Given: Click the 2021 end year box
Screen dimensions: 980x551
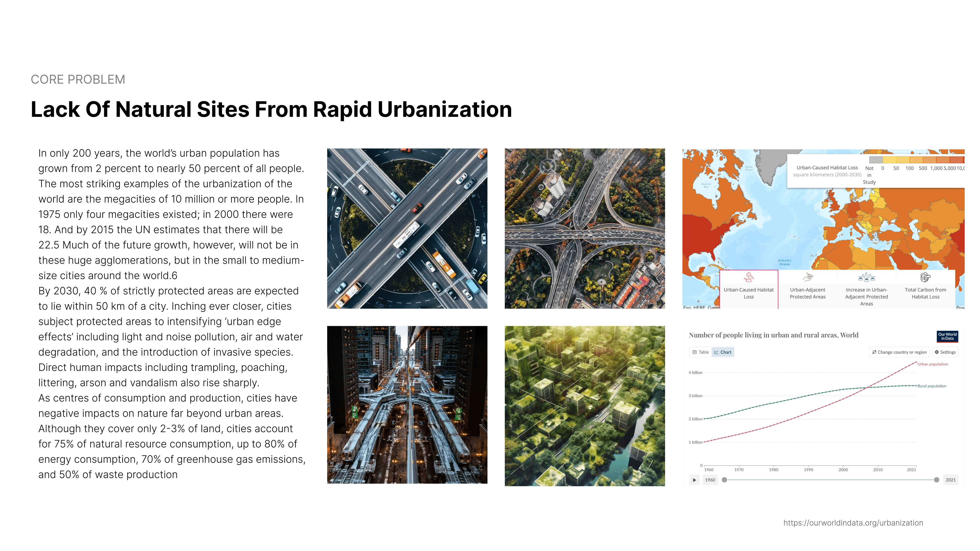Looking at the screenshot, I should point(950,480).
